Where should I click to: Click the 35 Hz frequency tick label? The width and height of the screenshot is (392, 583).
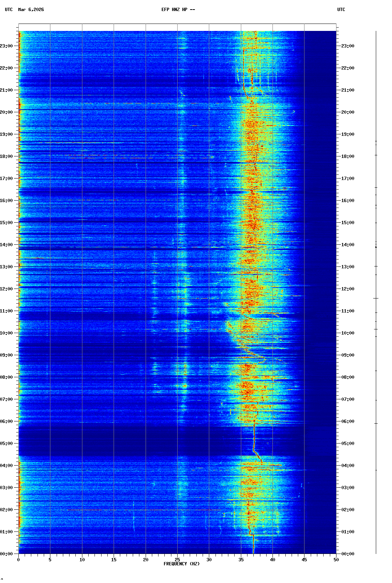click(241, 560)
